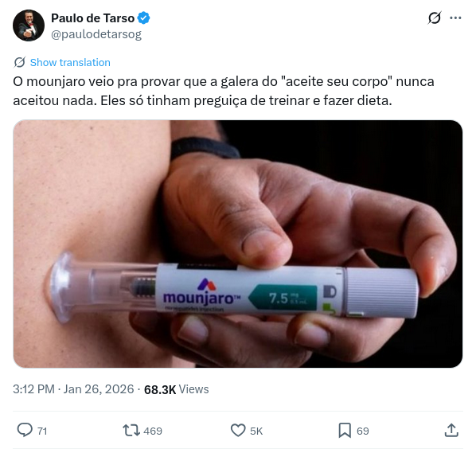Viewport: 476px width, 449px height.
Task: Like the post with the heart icon
Action: [238, 431]
